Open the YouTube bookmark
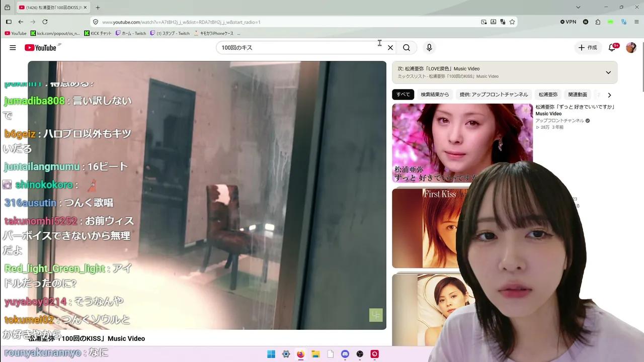 point(16,34)
